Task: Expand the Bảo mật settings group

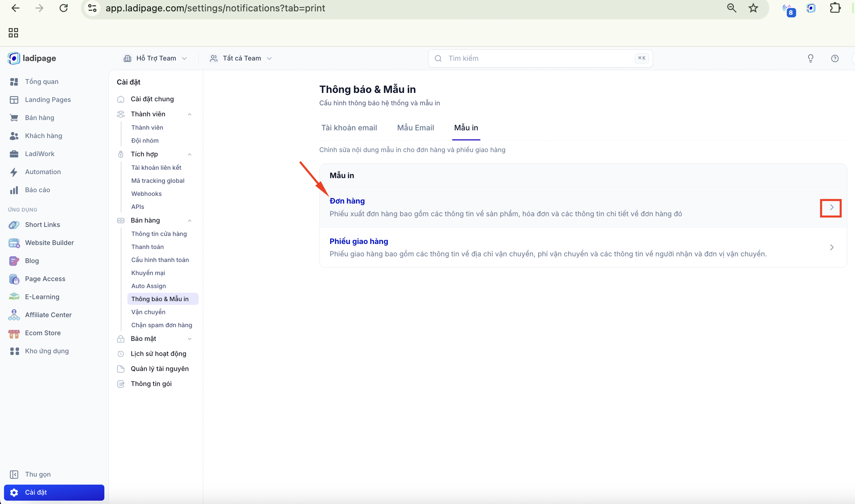Action: point(189,339)
